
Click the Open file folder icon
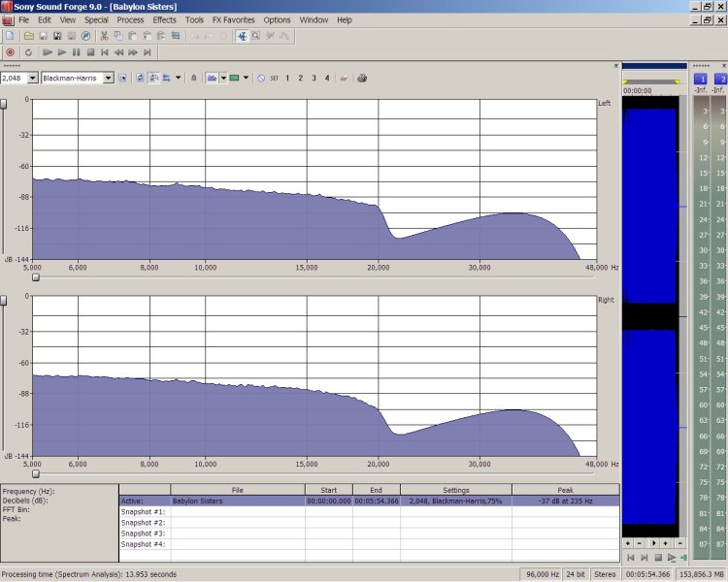27,36
